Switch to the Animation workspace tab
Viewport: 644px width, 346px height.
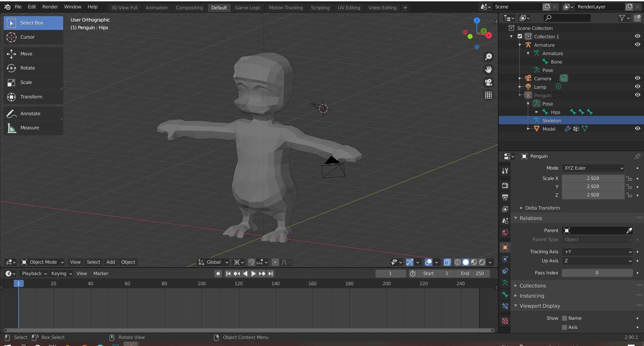click(157, 7)
